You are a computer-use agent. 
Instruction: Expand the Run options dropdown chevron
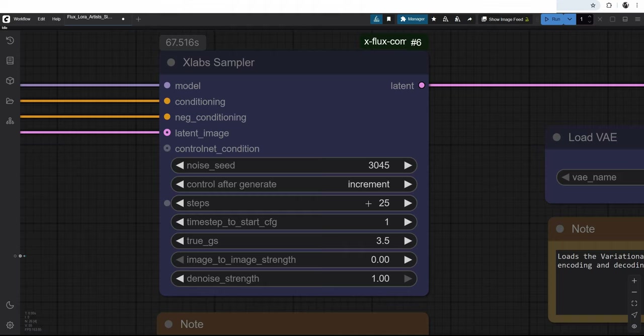coord(570,19)
